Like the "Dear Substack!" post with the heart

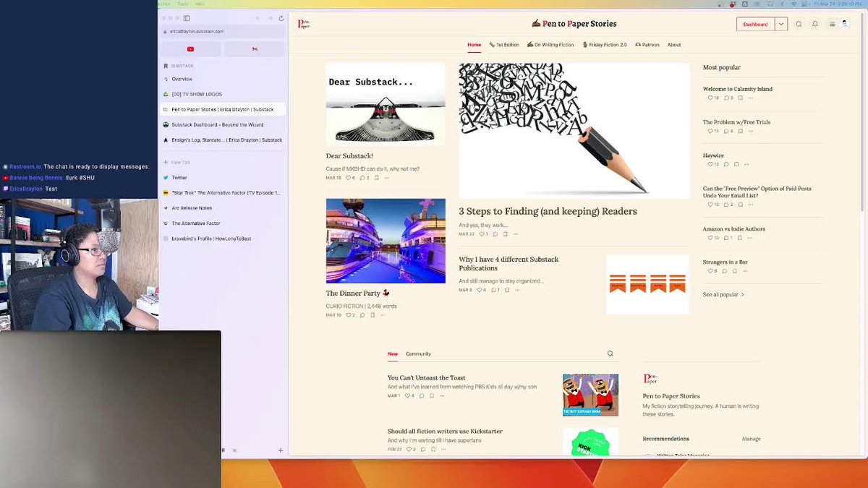349,178
